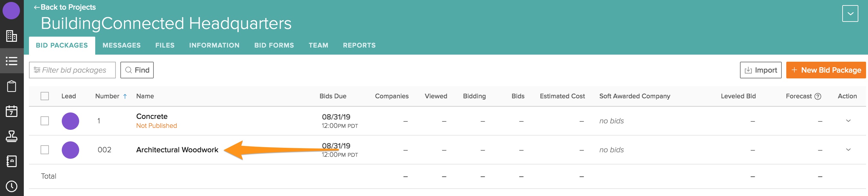Viewport: 868px width, 196px height.
Task: Click the stamp icon in the sidebar
Action: (12, 136)
